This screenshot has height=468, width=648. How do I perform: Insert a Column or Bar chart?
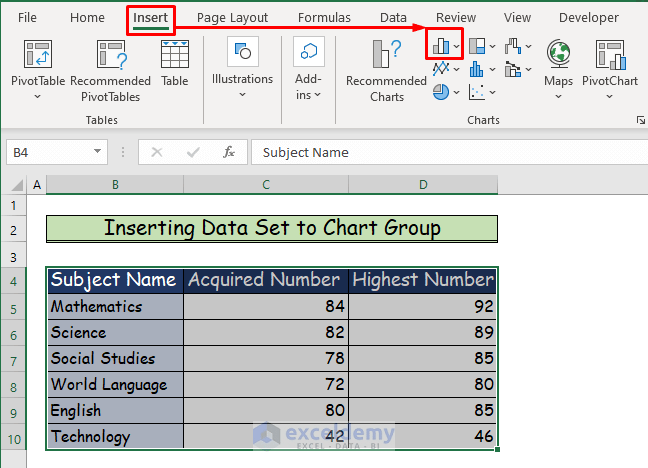click(441, 46)
